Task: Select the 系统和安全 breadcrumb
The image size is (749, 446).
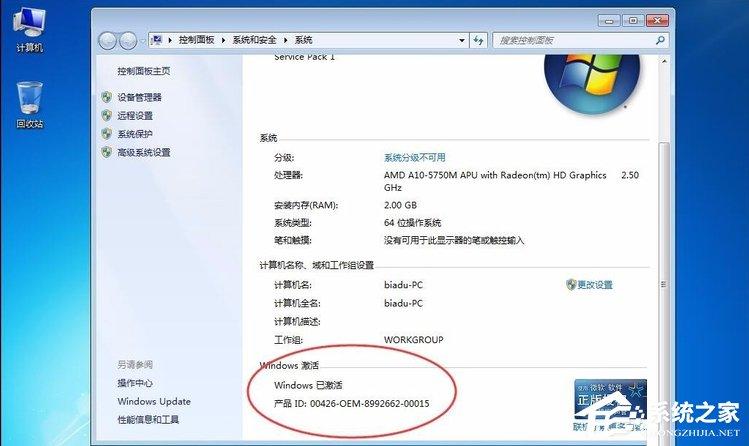Action: [x=254, y=40]
